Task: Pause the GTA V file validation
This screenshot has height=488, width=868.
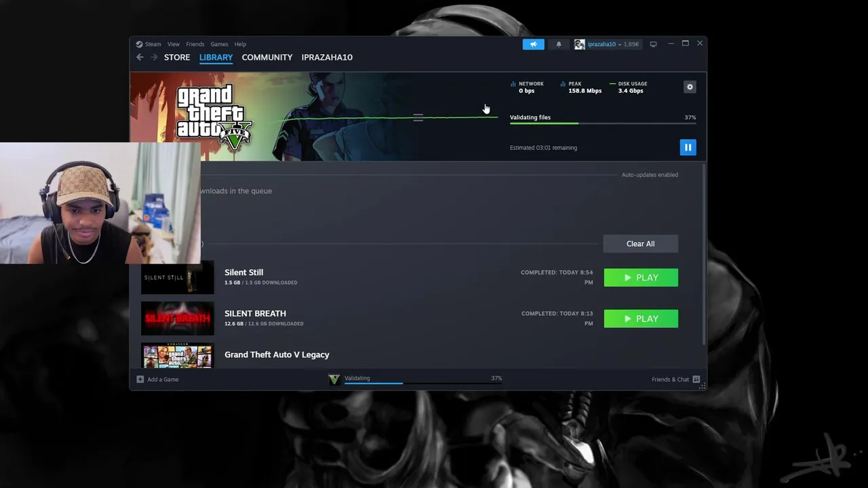Action: coord(688,147)
